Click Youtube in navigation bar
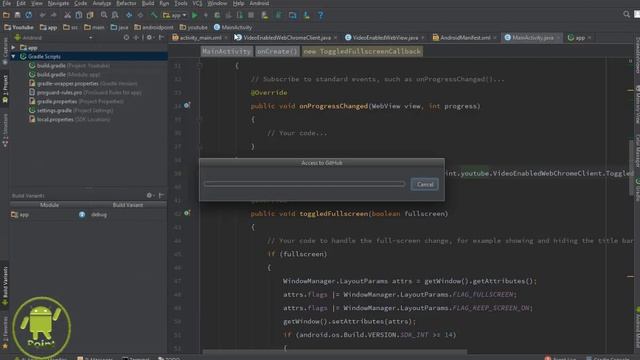 (19, 27)
